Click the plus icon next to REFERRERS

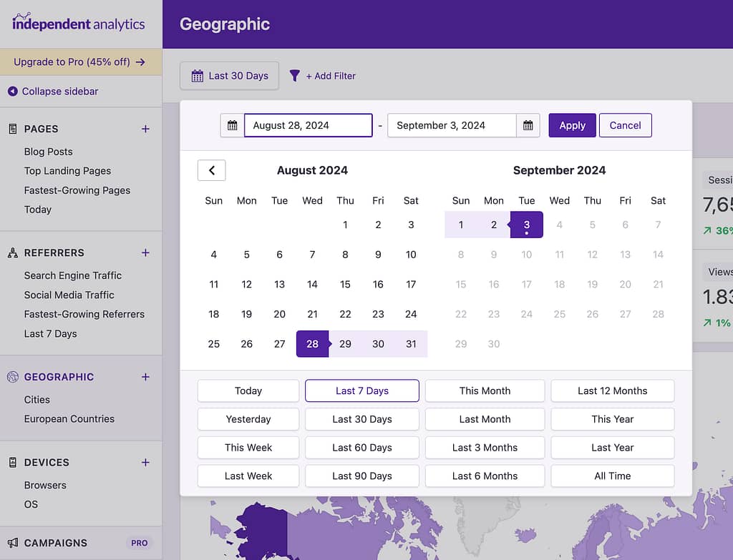145,252
